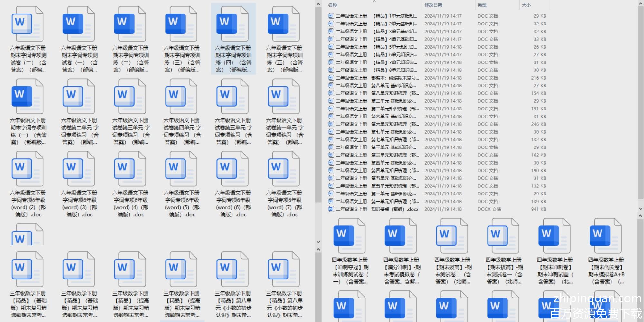Select Word icon 试卷第四单元 字词专项练习
The image size is (644, 322).
click(x=181, y=97)
